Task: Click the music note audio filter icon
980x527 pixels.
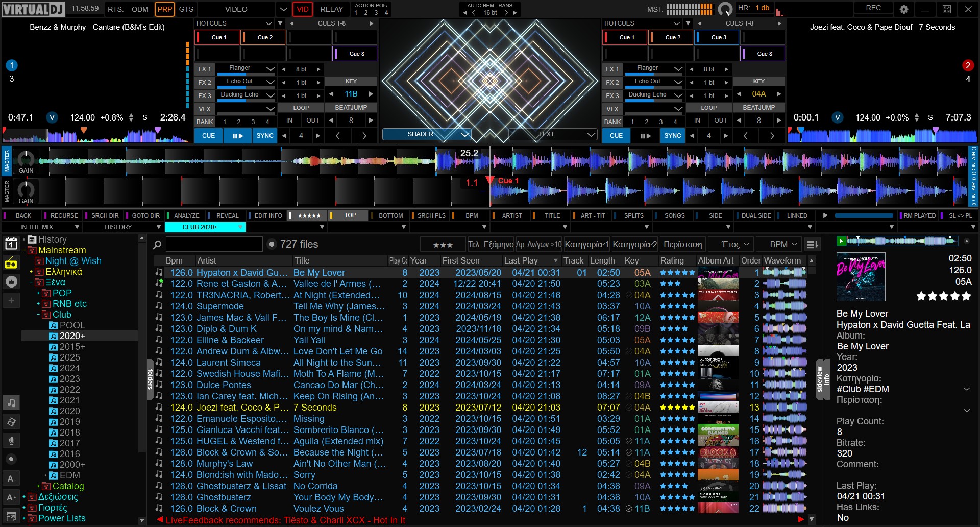Action: 11,403
